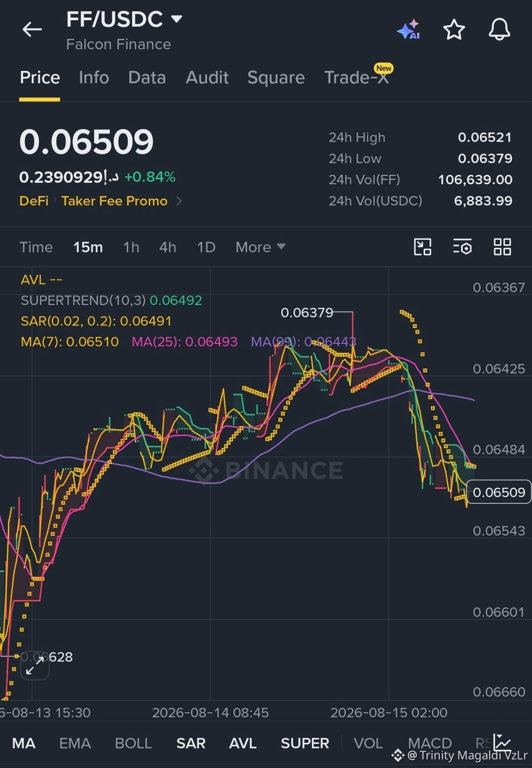Screen dimensions: 532x768
Task: Switch to the Price tab
Action: (x=40, y=77)
